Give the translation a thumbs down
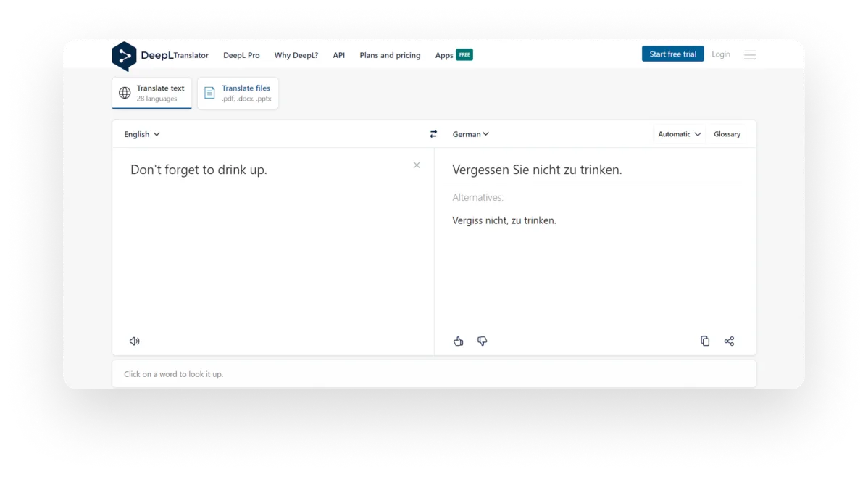The height and width of the screenshot is (477, 868). pos(482,341)
